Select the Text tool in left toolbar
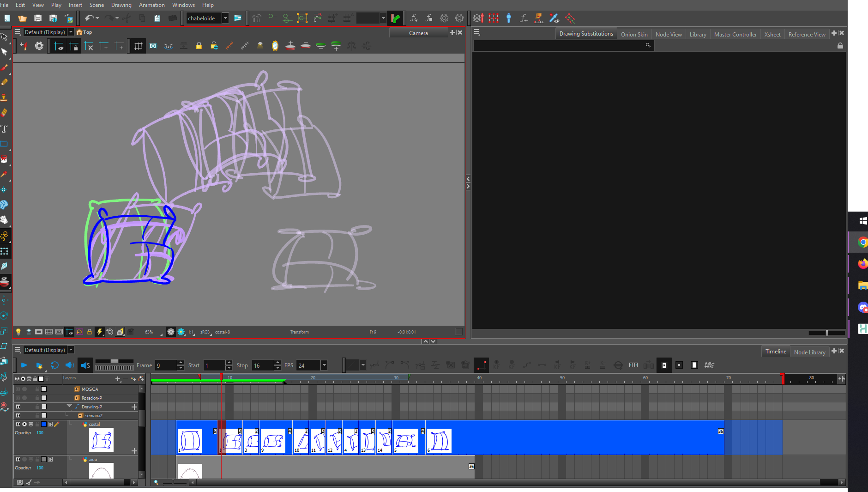868x492 pixels. [x=5, y=128]
